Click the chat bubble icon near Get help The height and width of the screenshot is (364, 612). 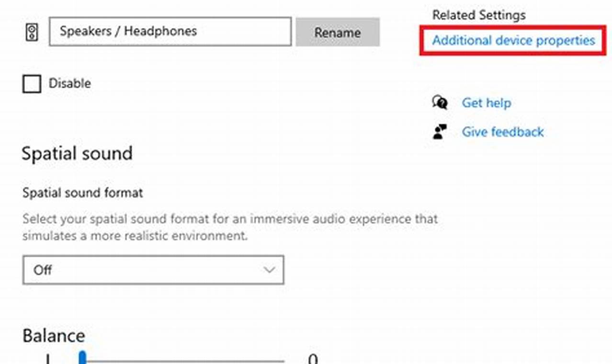[440, 102]
